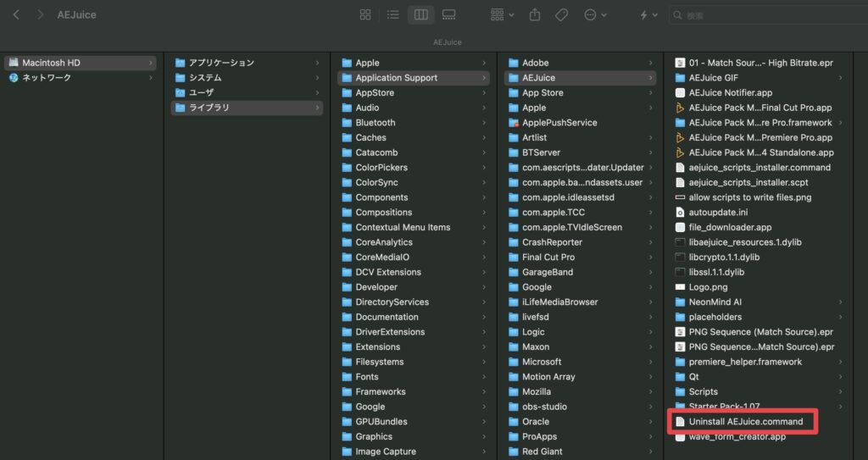Open the Adobe folder icon
Viewport: 868px width, 460px height.
tap(514, 63)
